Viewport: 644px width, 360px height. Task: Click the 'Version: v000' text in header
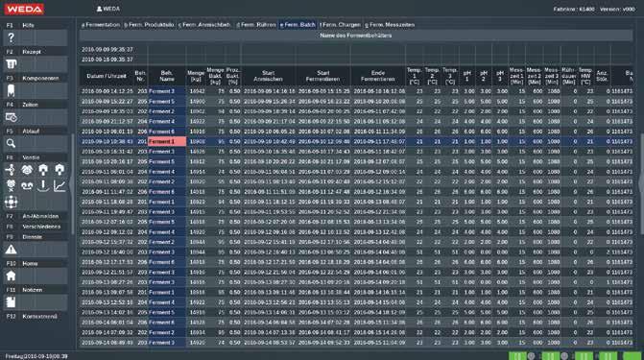click(x=617, y=9)
